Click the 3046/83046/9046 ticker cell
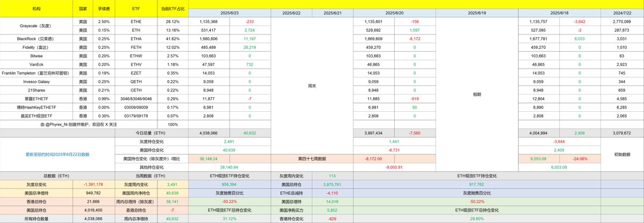This screenshot has height=223, width=644. [x=136, y=99]
